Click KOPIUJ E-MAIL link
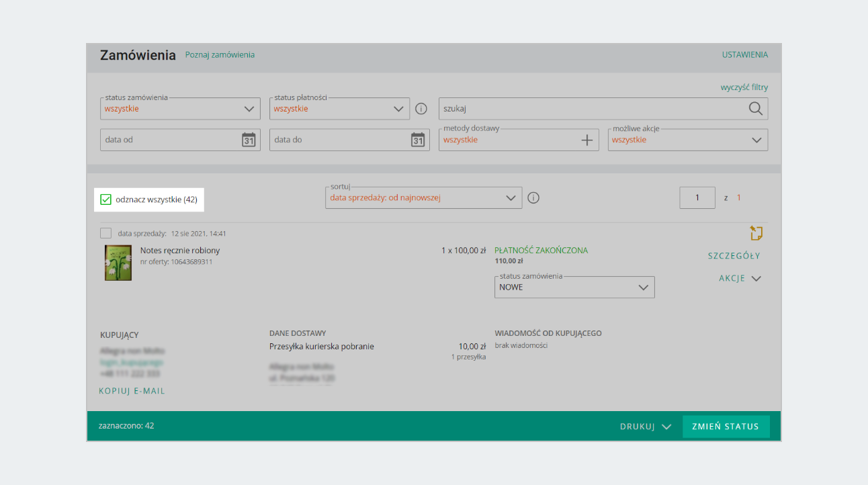 [x=132, y=391]
